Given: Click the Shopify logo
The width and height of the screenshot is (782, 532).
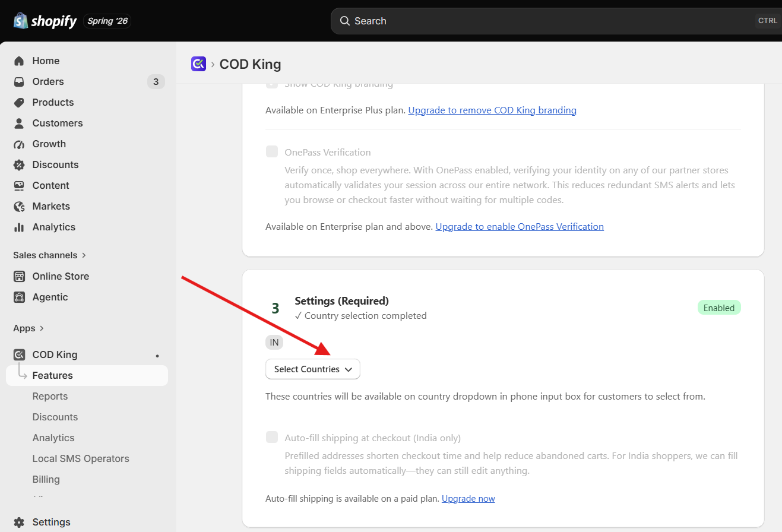Looking at the screenshot, I should tap(45, 21).
